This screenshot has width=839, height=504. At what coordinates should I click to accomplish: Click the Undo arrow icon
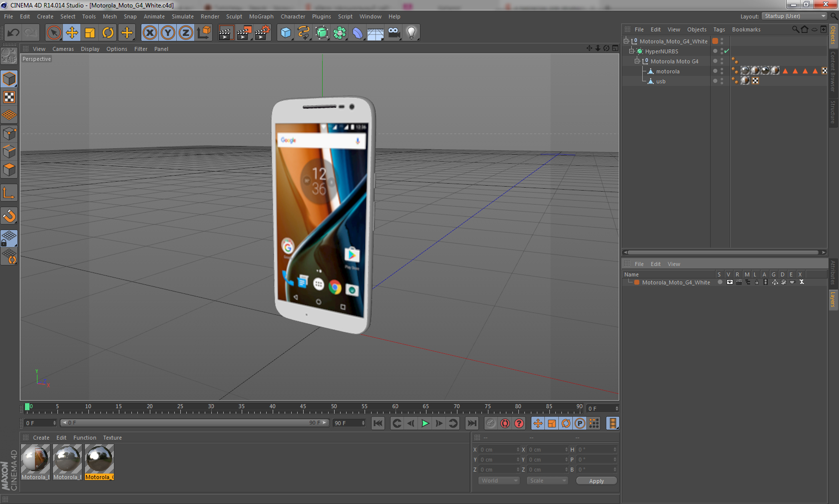13,33
